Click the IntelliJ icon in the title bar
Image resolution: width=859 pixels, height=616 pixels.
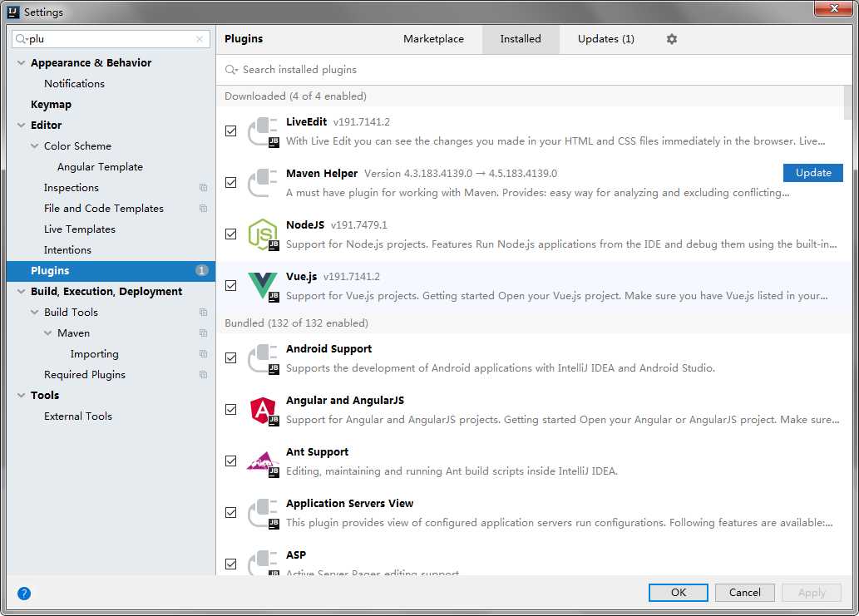[13, 12]
